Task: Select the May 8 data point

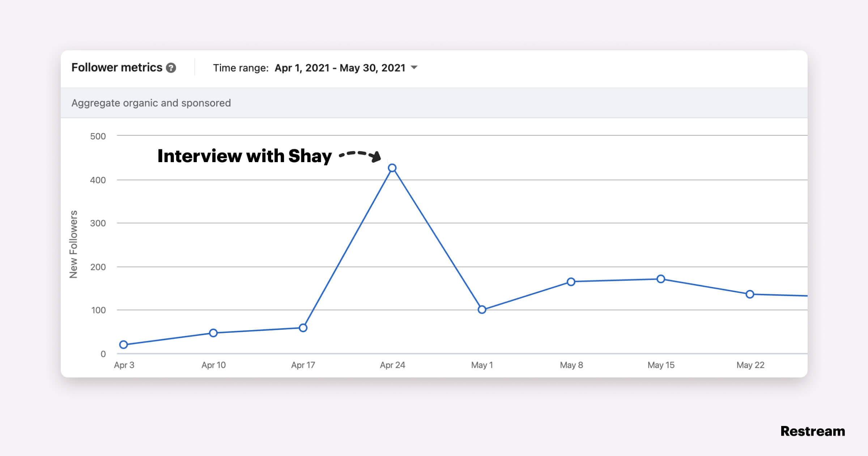Action: coord(571,282)
